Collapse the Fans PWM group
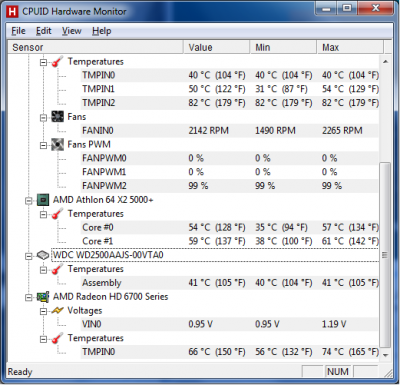400x385 pixels. point(43,145)
